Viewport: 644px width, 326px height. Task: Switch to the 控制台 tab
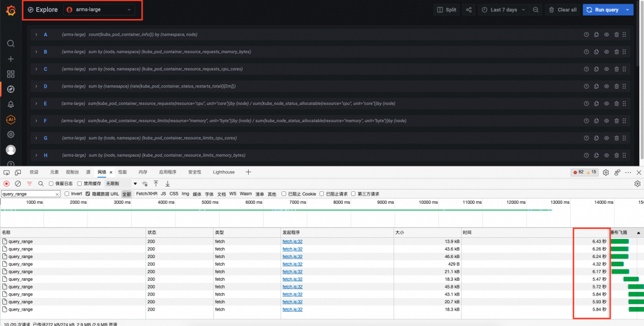(x=72, y=172)
